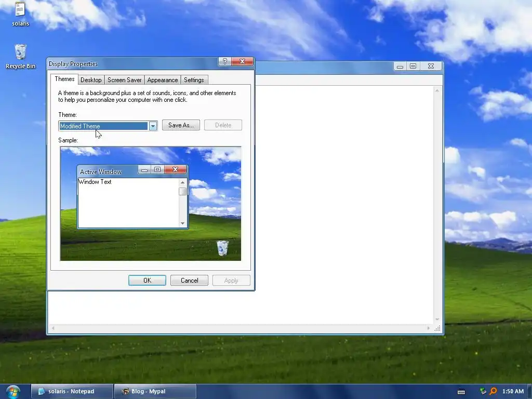The width and height of the screenshot is (532, 399).
Task: Close the Notepad window behind the dialog
Action: [431, 66]
